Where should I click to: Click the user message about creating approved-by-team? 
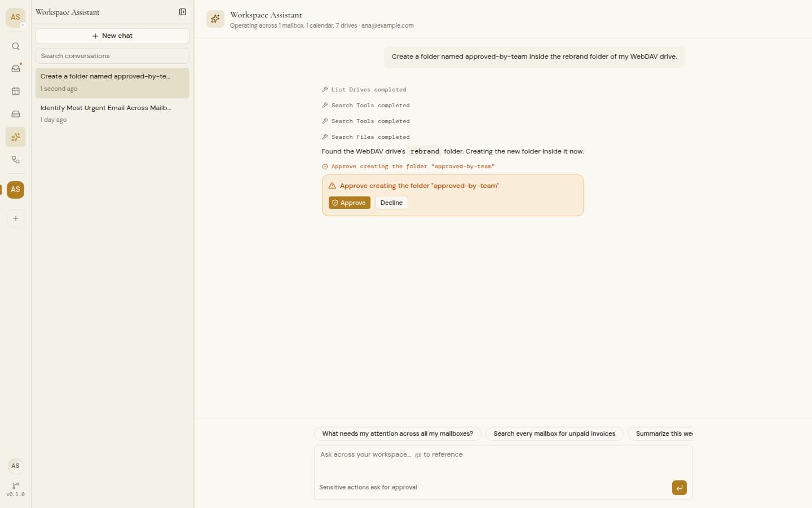click(x=534, y=56)
